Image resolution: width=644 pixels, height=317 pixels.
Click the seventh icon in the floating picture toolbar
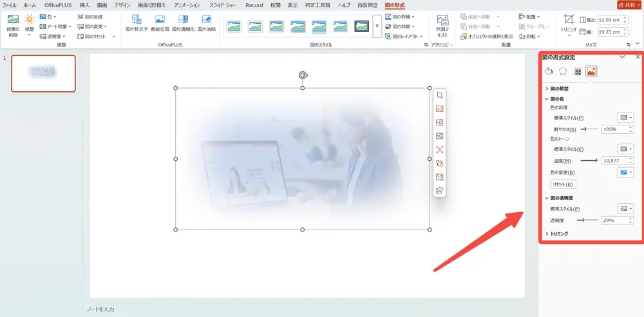[x=439, y=177]
